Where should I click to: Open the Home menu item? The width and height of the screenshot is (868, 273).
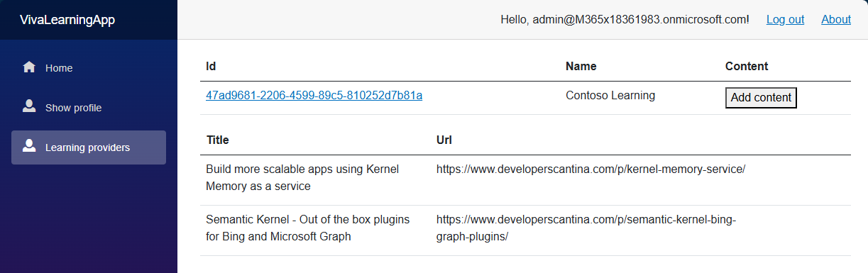(89, 68)
